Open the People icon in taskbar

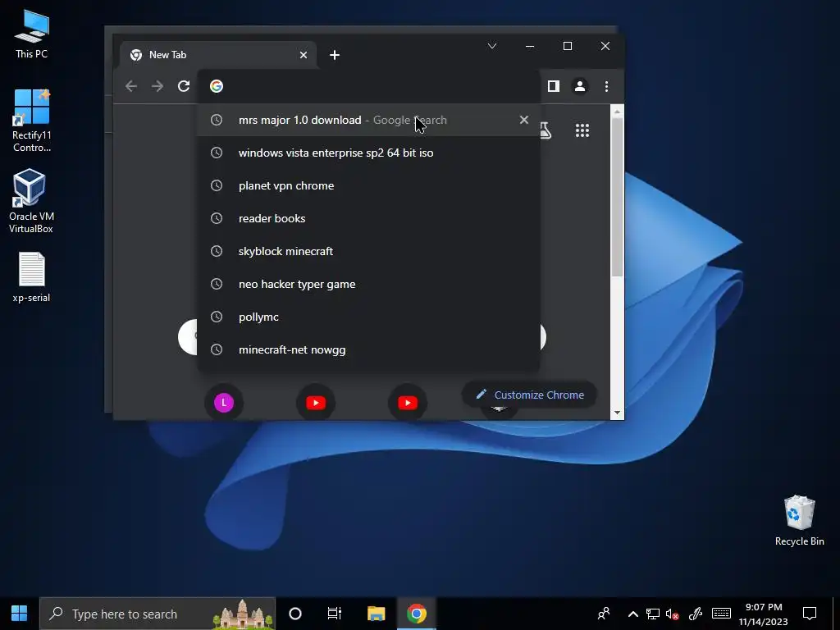point(604,614)
